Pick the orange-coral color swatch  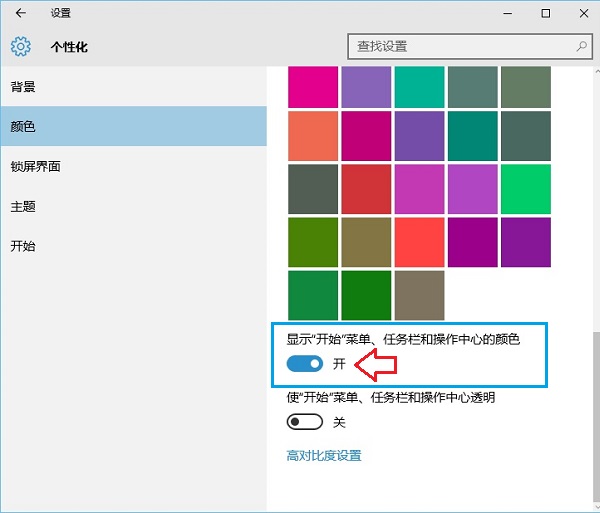pyautogui.click(x=313, y=135)
